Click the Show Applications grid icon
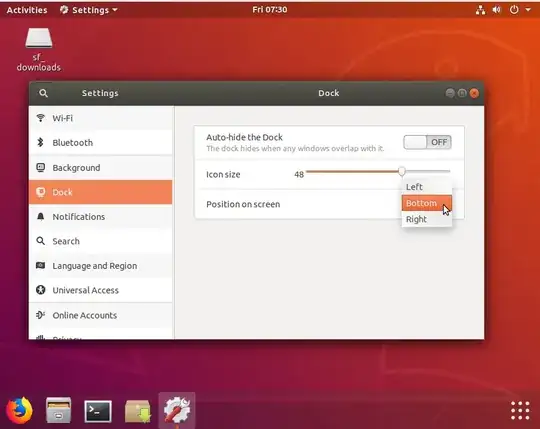This screenshot has height=429, width=540. click(520, 410)
